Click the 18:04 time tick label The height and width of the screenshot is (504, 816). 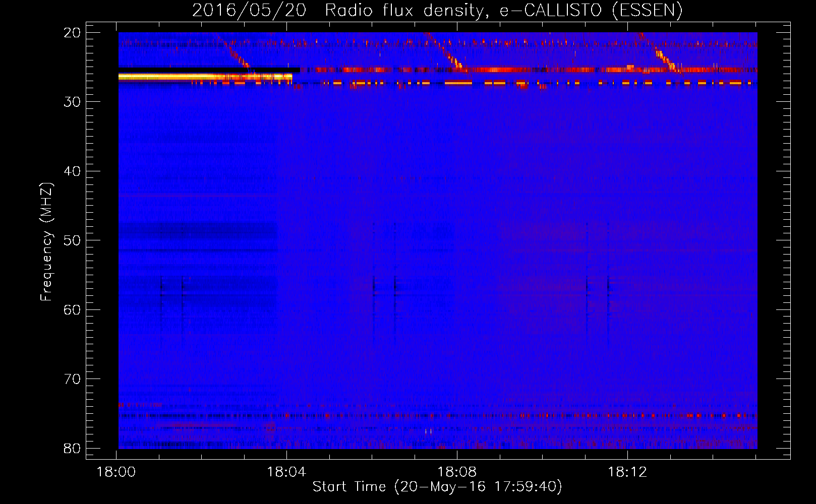[287, 472]
